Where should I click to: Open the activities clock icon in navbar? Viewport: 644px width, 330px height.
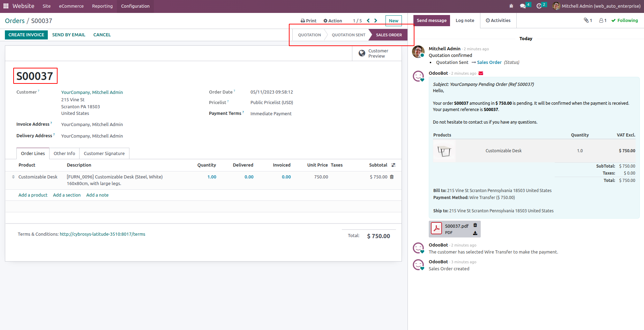tap(539, 6)
